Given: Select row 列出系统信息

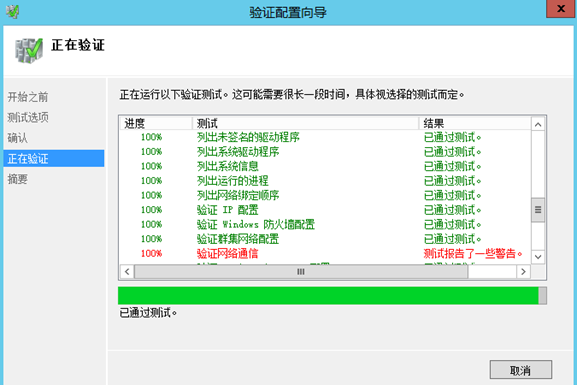Looking at the screenshot, I should point(325,166).
